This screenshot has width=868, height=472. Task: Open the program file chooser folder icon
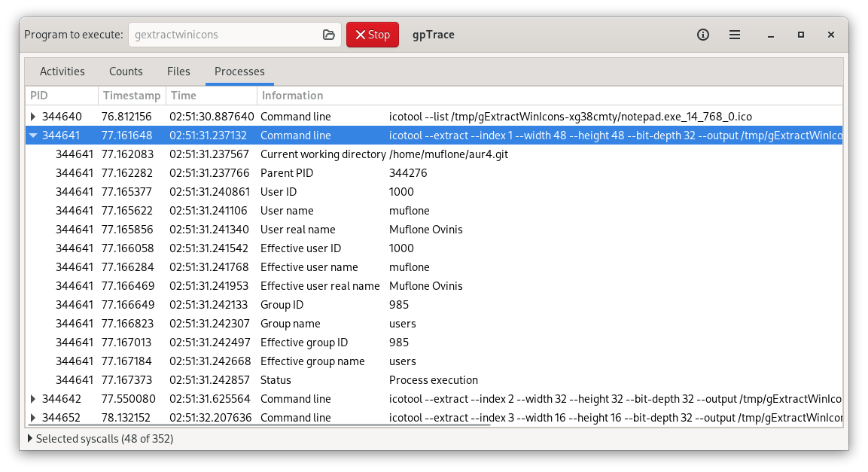329,35
